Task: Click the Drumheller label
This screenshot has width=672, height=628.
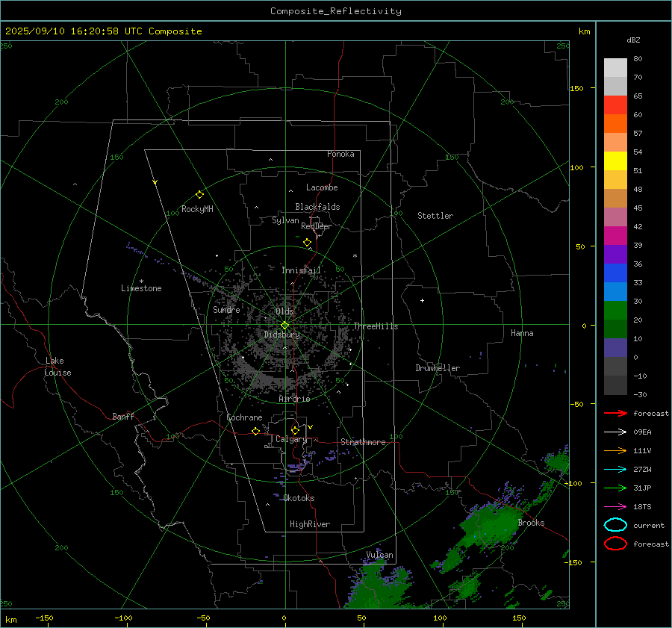Action: pos(438,368)
